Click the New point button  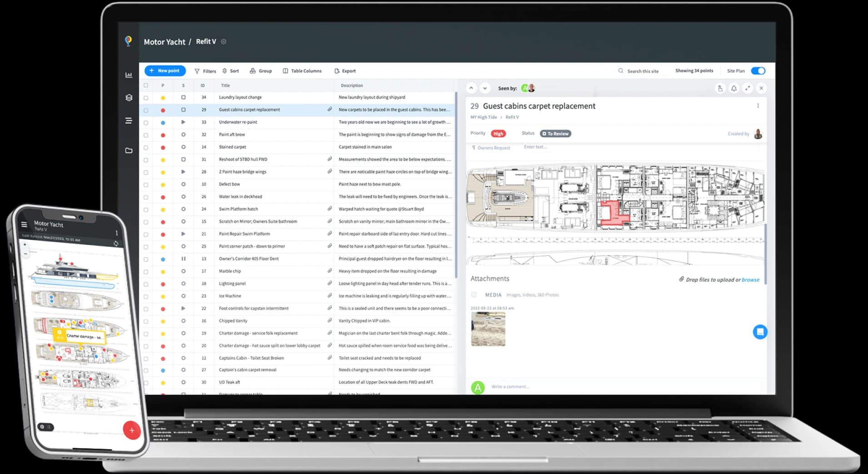point(165,71)
